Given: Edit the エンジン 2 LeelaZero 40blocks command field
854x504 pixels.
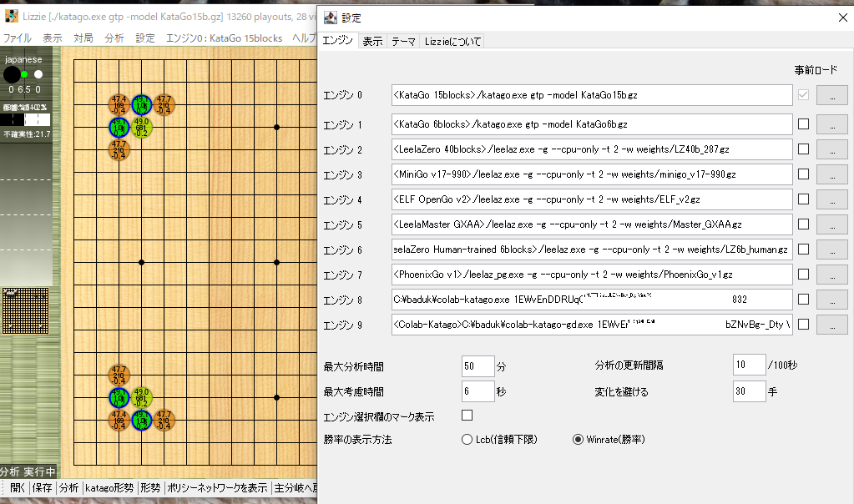Looking at the screenshot, I should point(592,149).
